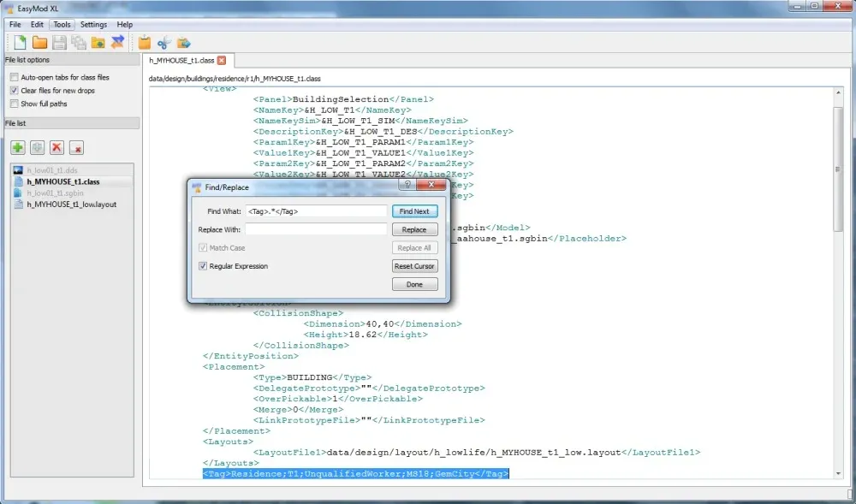Click the orange open folder toolbar icon
856x504 pixels.
pyautogui.click(x=39, y=42)
